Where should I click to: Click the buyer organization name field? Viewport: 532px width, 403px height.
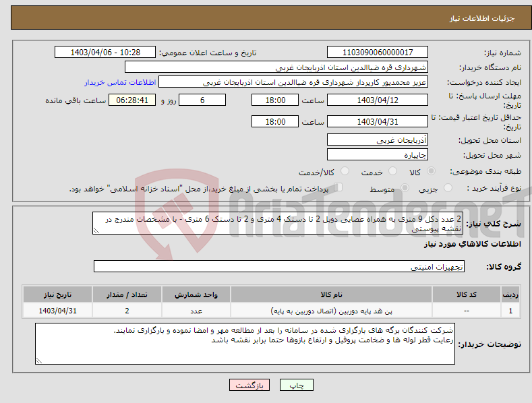coord(276,67)
